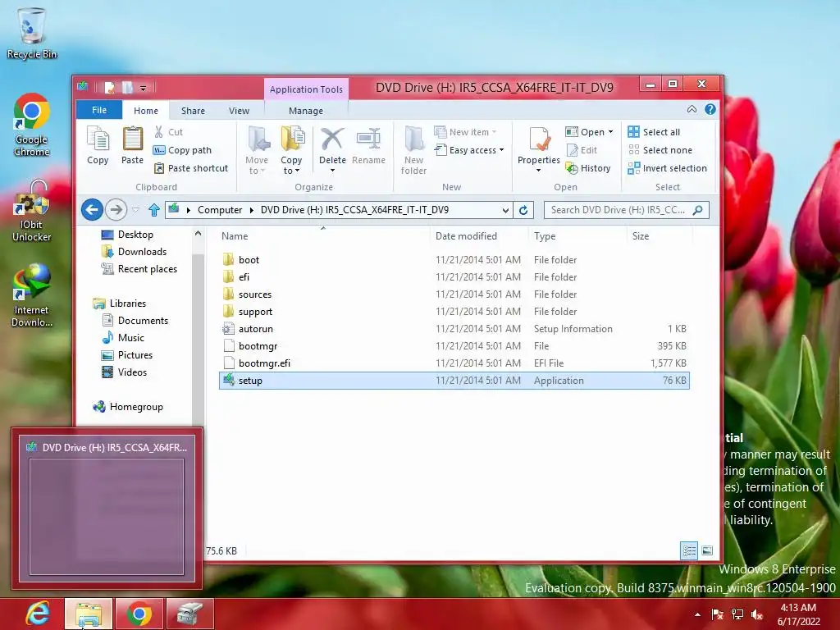Open the recent locations dropdown arrow
Viewport: 840px width, 630px height.
click(x=135, y=210)
